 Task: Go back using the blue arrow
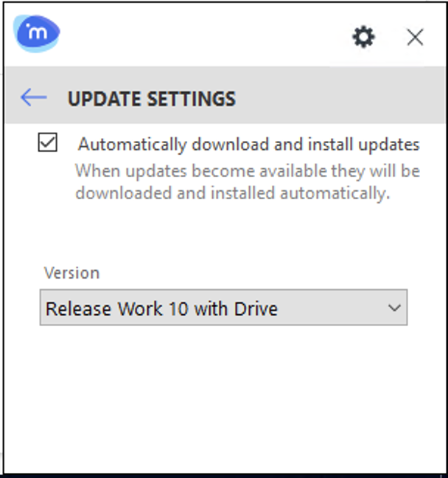[34, 97]
